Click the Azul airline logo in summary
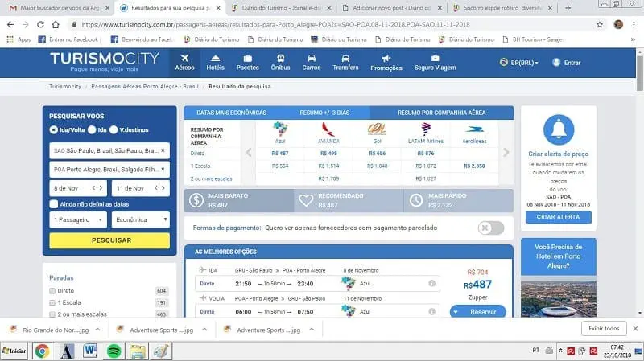Image resolution: width=644 pixels, height=361 pixels. (280, 129)
